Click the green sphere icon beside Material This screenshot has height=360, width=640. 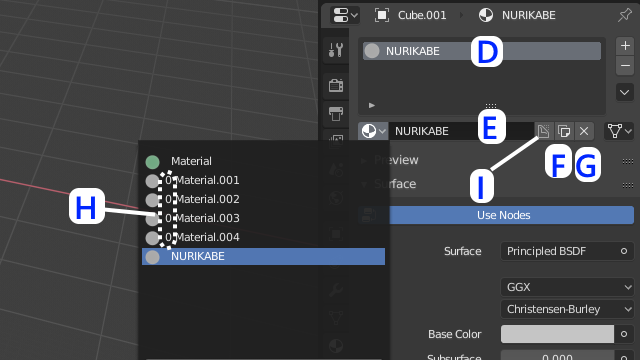(x=152, y=162)
